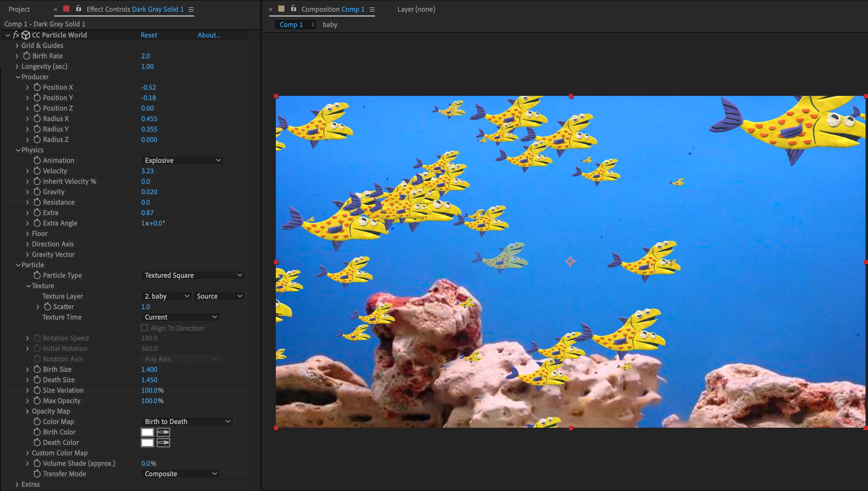Switch to the Project panel tab

tap(19, 10)
